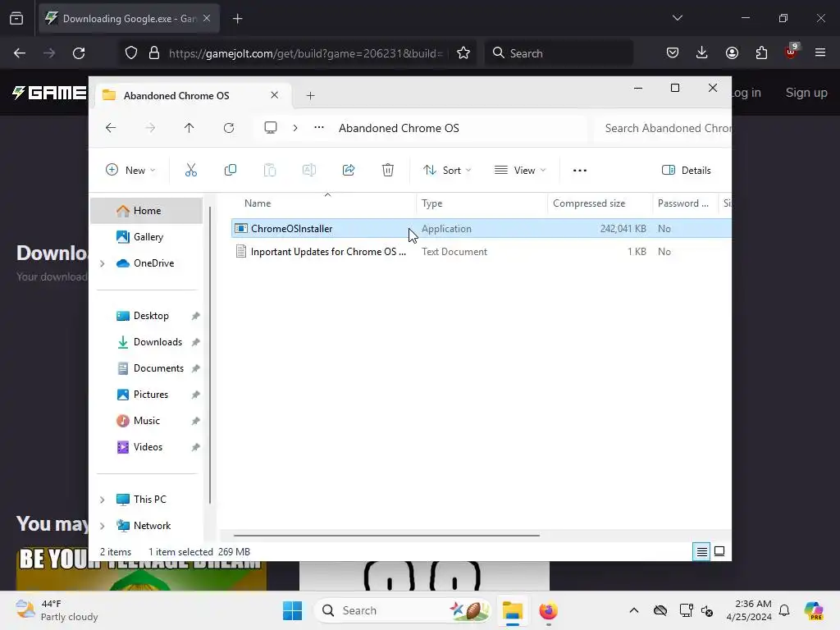Viewport: 840px width, 630px height.
Task: Go back in File Explorer
Action: 111,128
